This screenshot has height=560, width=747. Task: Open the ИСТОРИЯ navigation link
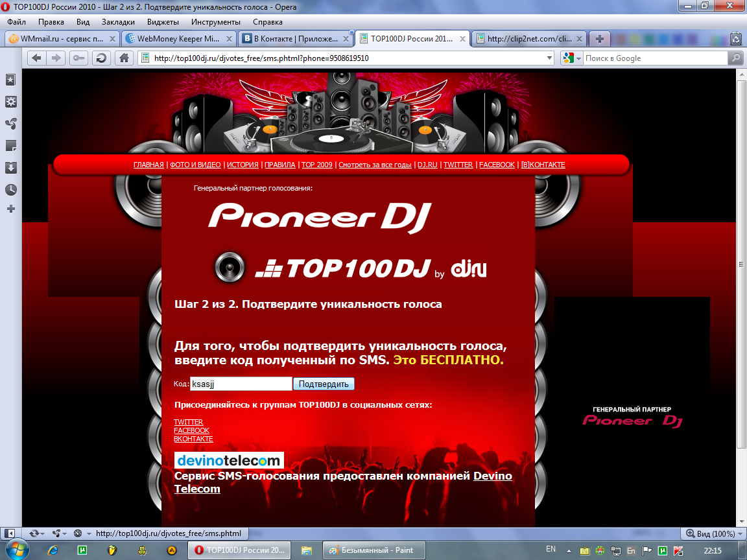pyautogui.click(x=243, y=165)
